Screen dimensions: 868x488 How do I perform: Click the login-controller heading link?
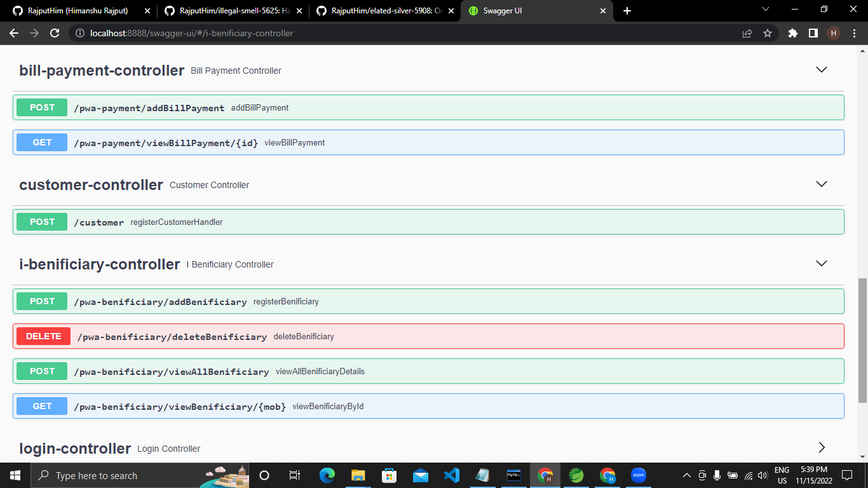click(x=75, y=449)
